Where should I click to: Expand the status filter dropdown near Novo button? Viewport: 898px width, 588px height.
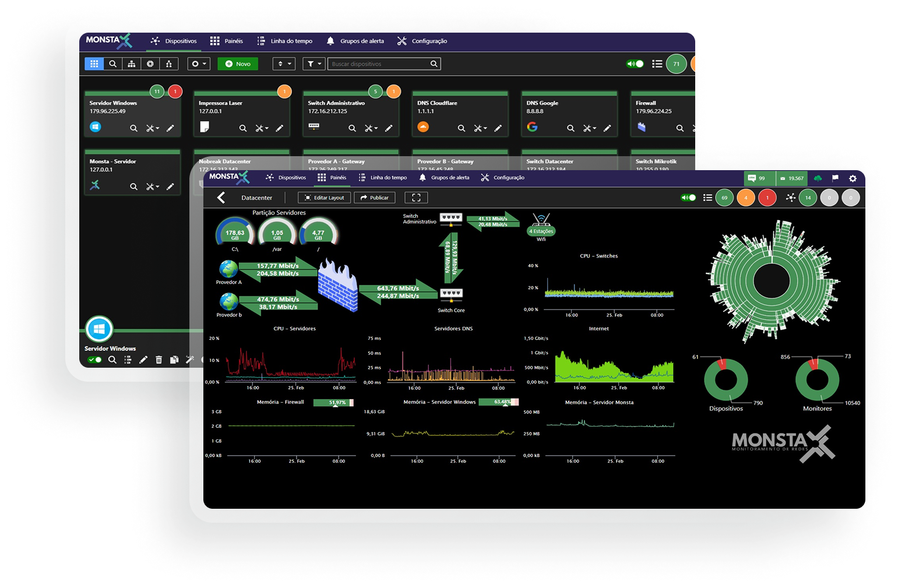click(x=199, y=64)
